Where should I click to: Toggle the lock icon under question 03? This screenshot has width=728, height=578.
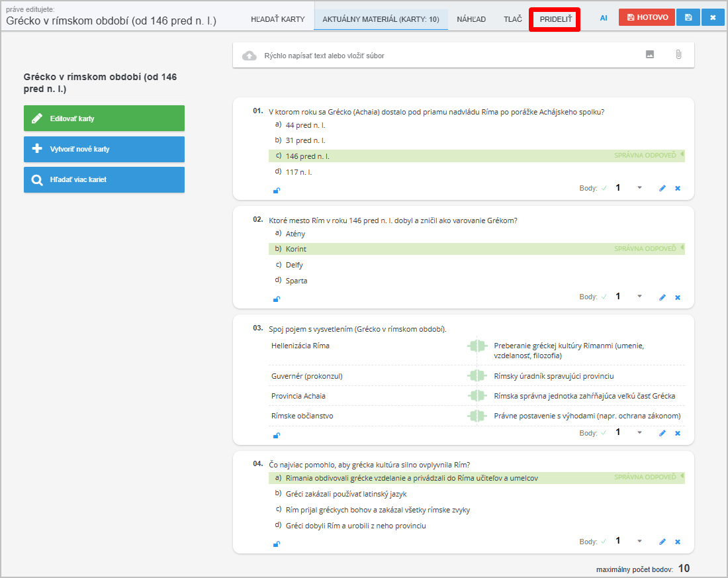[x=277, y=436]
